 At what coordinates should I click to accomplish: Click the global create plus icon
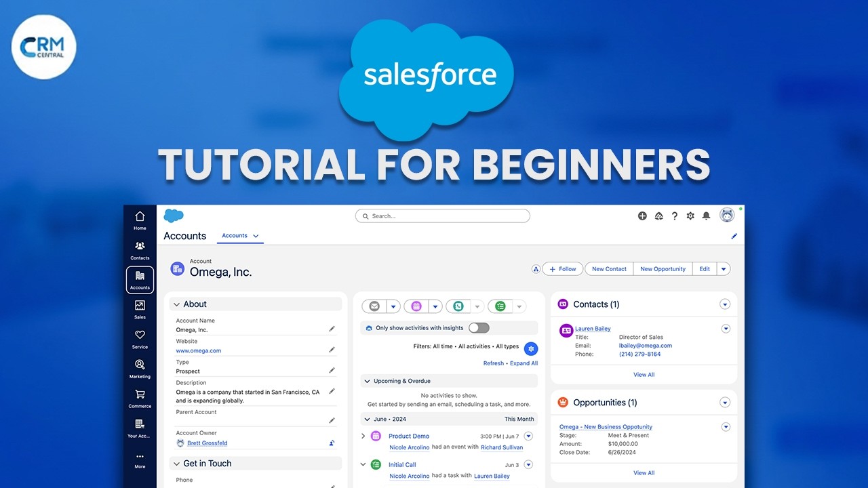point(642,216)
